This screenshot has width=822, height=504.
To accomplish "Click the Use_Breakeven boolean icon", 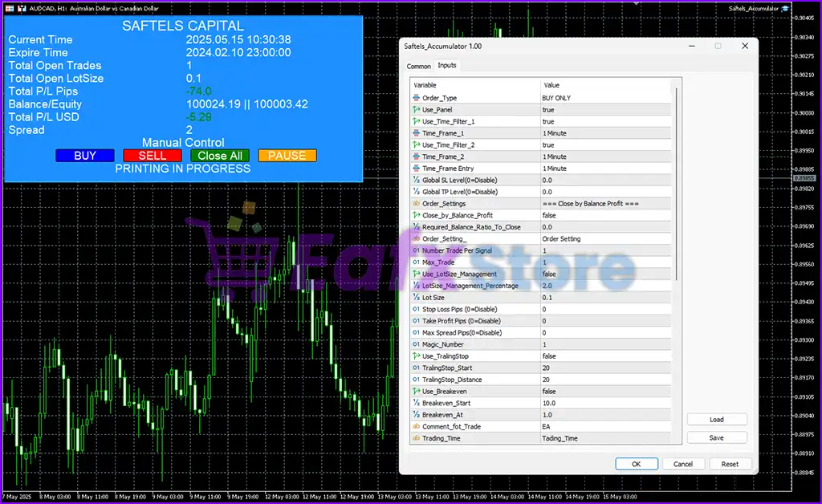I will 417,392.
